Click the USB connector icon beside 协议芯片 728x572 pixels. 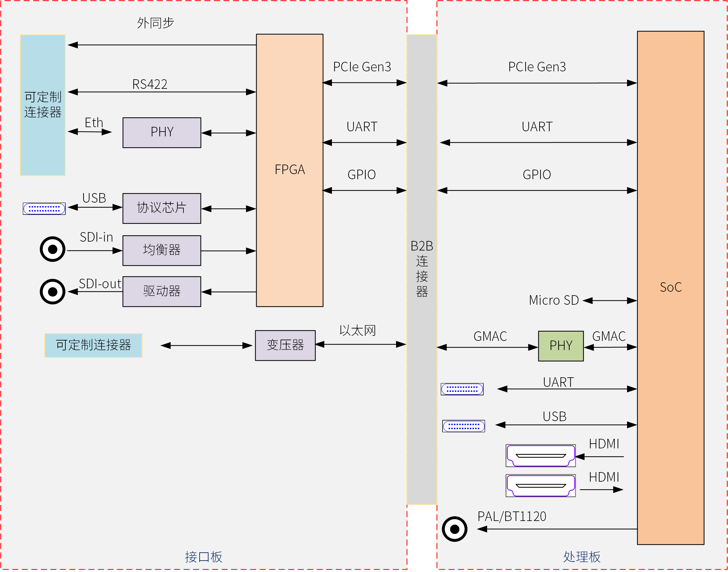[44, 209]
